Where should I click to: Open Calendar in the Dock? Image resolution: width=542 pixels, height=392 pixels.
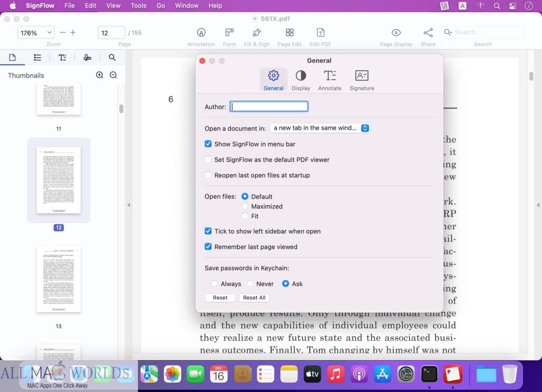pyautogui.click(x=219, y=375)
